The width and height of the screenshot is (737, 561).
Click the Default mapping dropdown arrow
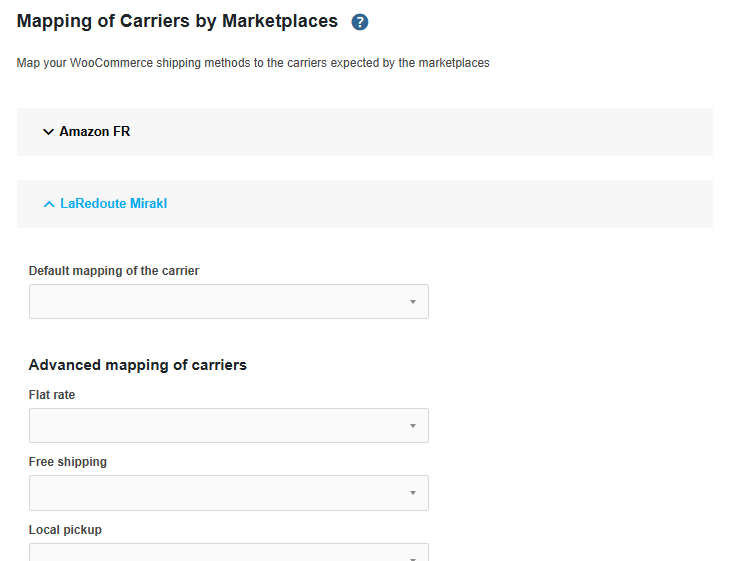tap(412, 302)
